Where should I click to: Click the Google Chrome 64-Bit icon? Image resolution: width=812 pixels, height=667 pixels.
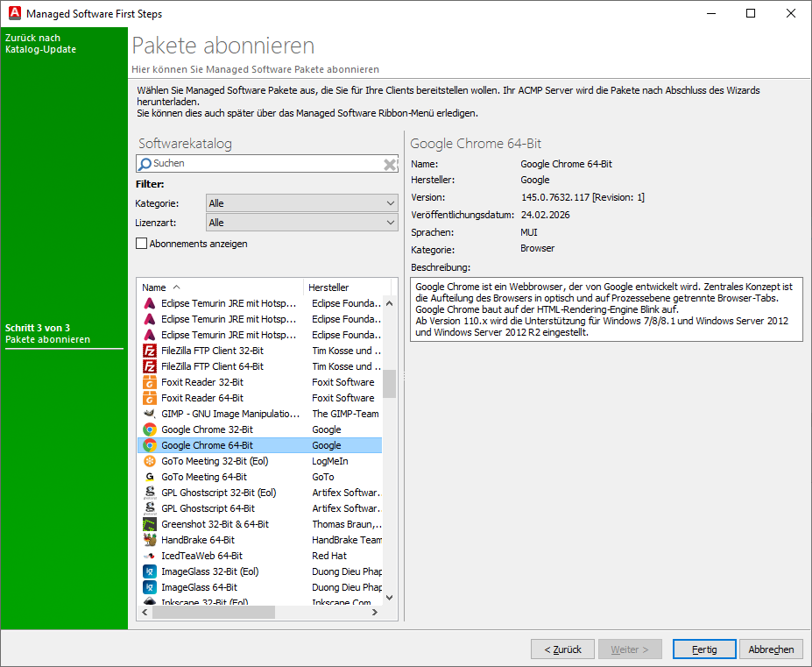[150, 445]
